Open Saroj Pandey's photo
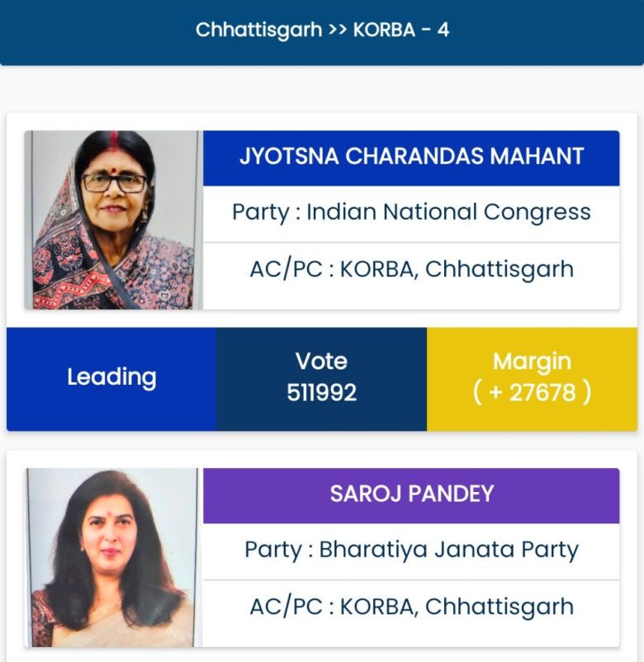Image resolution: width=644 pixels, height=662 pixels. click(x=112, y=557)
